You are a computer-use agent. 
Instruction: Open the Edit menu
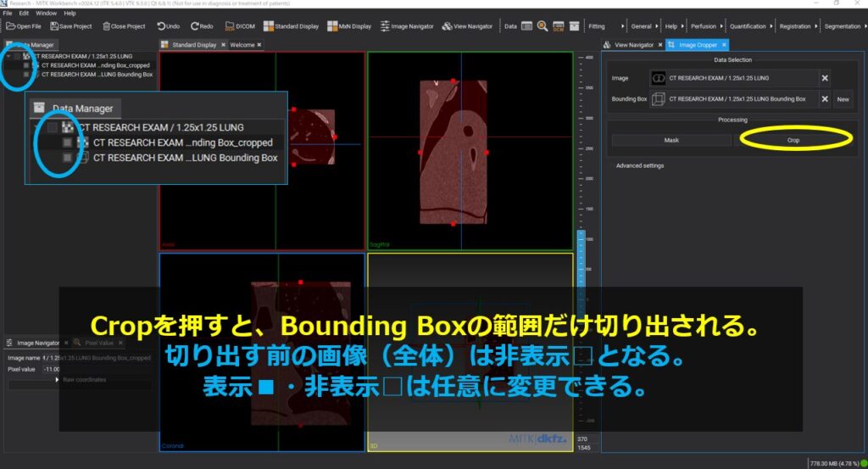pos(24,13)
